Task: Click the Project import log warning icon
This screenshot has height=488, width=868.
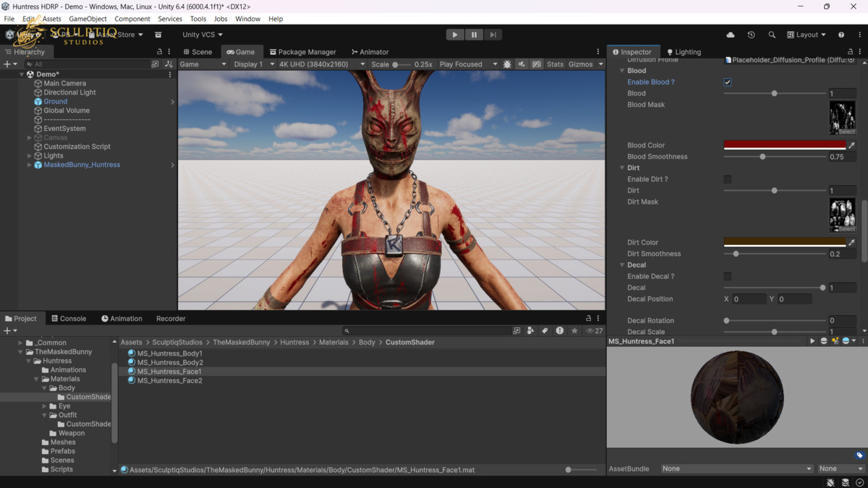Action: coord(560,330)
